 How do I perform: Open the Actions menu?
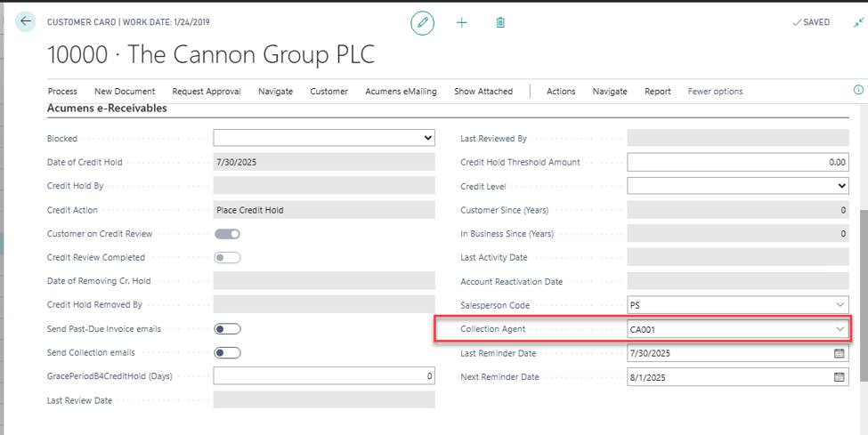click(561, 92)
